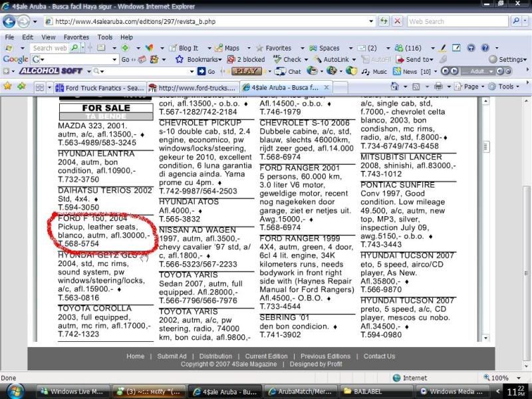Click the Previous Editions footer link

coord(325,356)
